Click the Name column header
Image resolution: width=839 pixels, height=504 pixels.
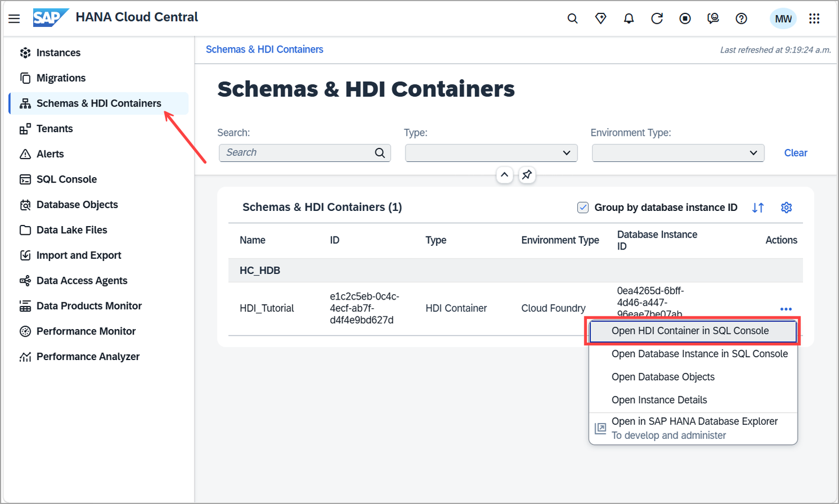coord(252,240)
